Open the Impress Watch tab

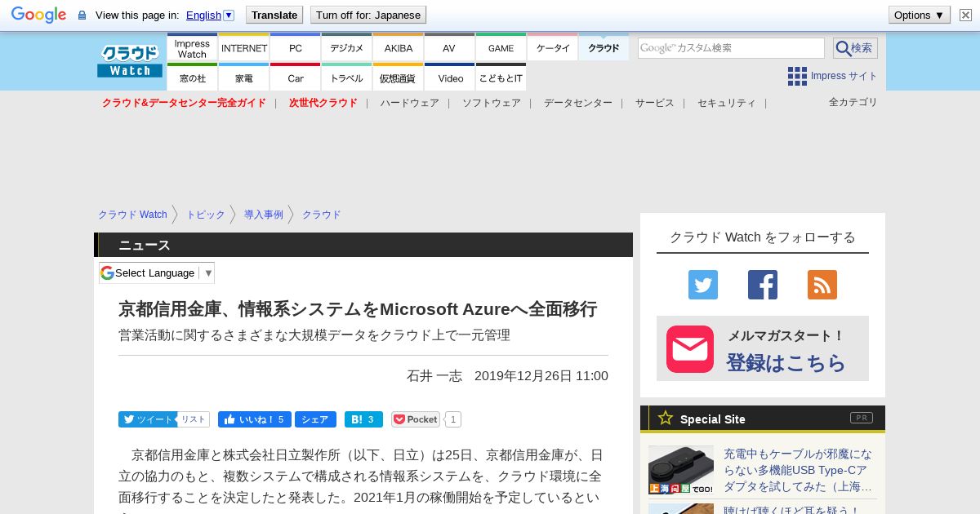pos(192,48)
